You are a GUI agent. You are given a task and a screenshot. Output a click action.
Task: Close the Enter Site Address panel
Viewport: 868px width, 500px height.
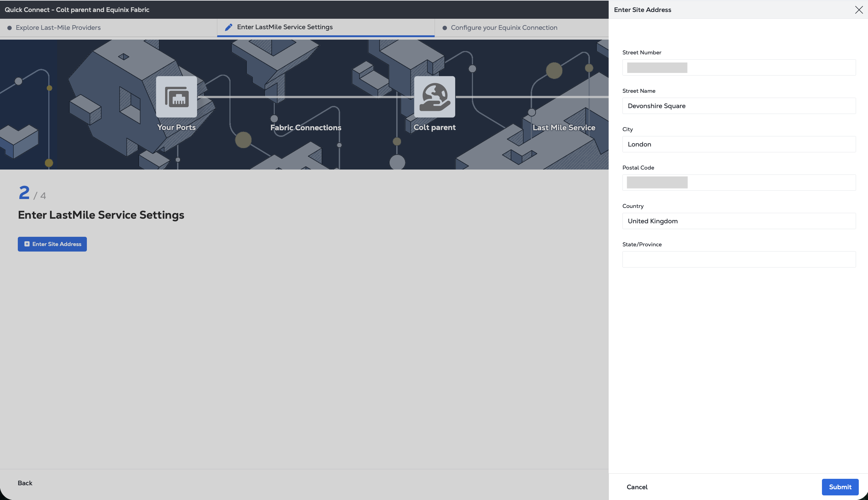(859, 10)
